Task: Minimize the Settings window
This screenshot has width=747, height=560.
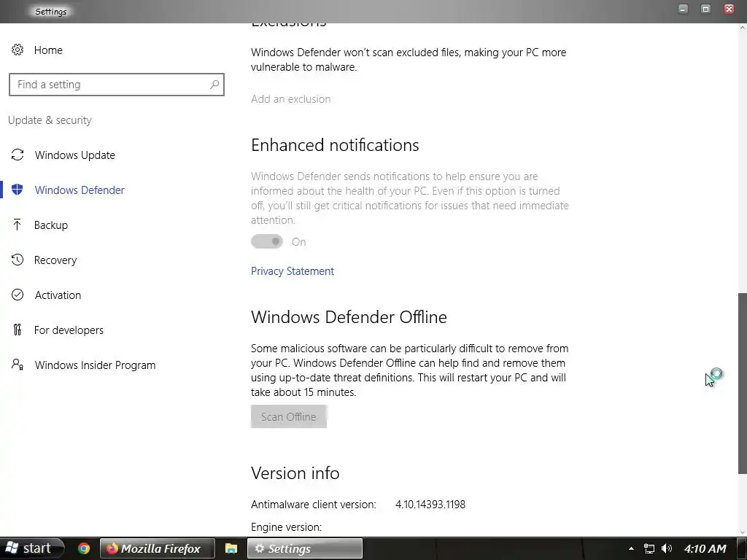Action: point(683,9)
